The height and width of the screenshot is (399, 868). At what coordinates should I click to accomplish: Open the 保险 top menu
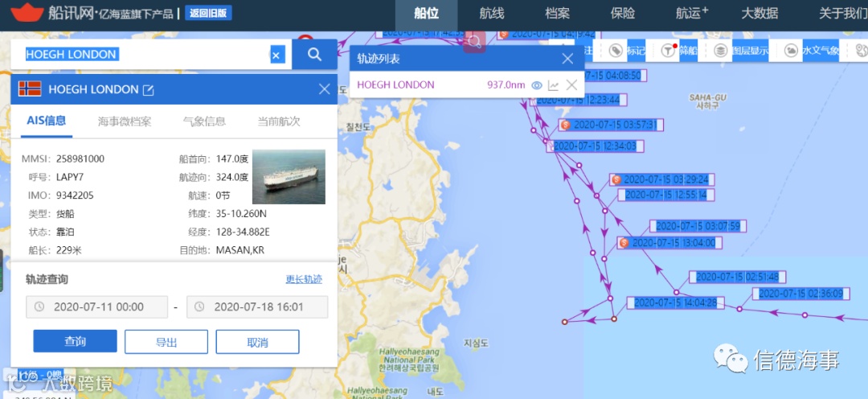pos(622,14)
